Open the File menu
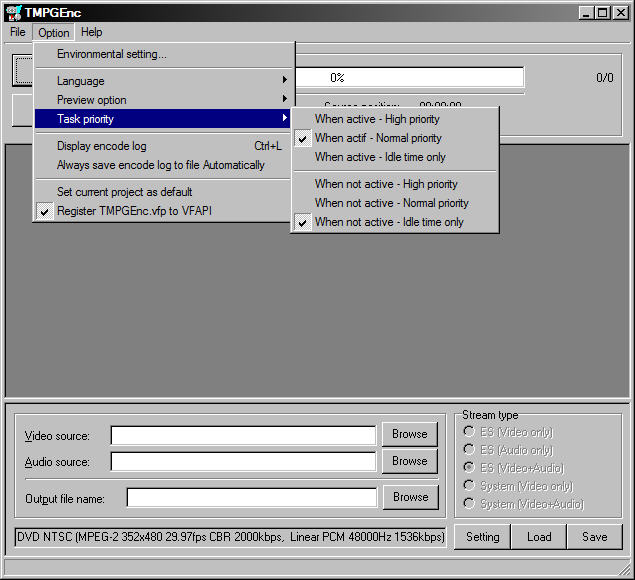635x580 pixels. [18, 32]
